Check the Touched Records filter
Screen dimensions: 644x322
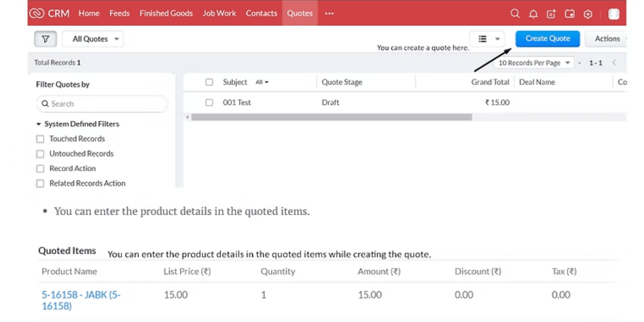point(40,139)
